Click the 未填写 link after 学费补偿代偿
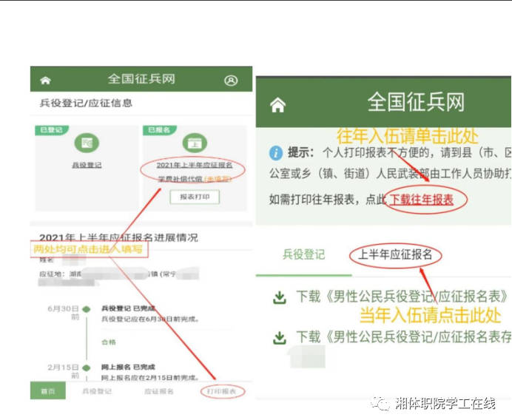The height and width of the screenshot is (420, 512). [x=218, y=179]
